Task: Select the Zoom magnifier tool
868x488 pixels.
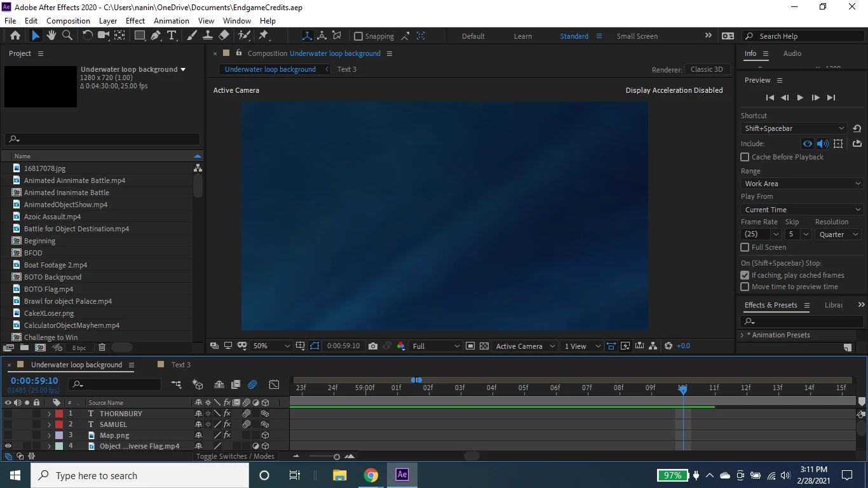Action: coord(67,36)
